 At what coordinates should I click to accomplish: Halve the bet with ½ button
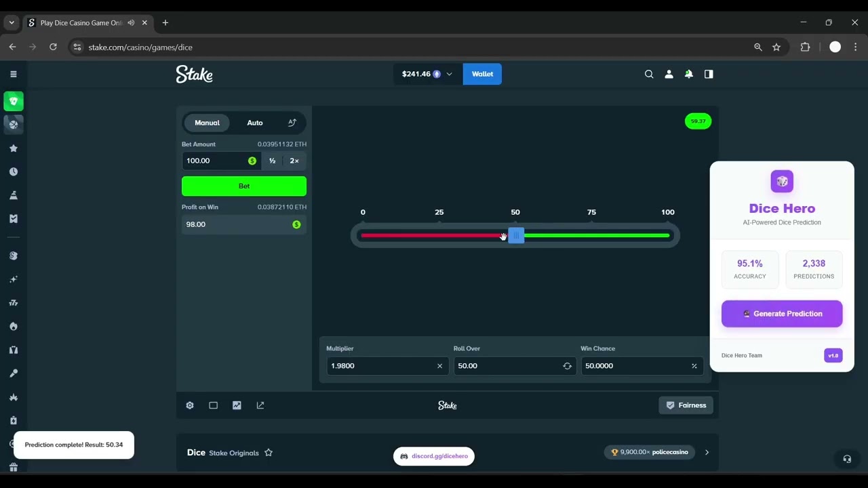(x=272, y=161)
